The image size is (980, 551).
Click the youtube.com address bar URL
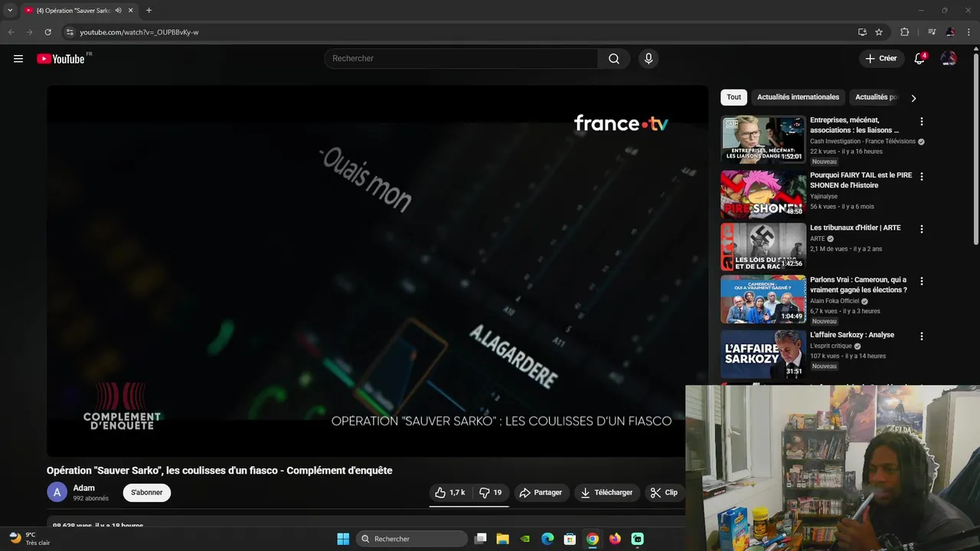(x=139, y=32)
